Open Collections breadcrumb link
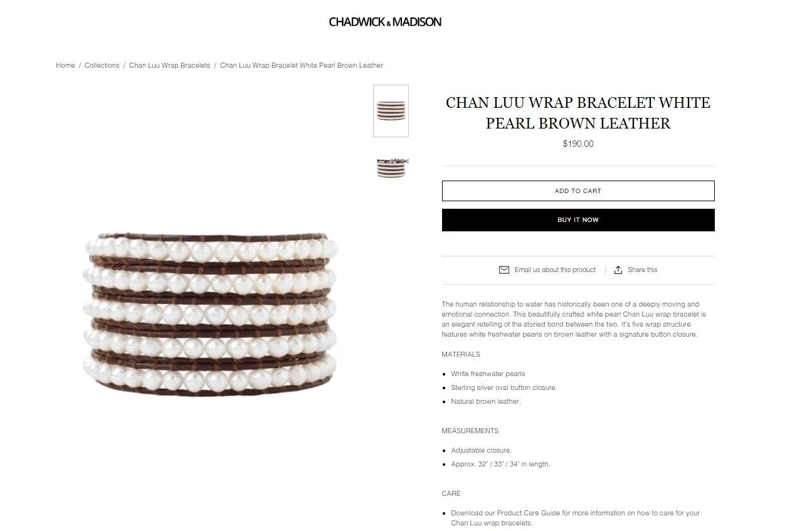Viewport: 812px width, 531px height. 102,65
